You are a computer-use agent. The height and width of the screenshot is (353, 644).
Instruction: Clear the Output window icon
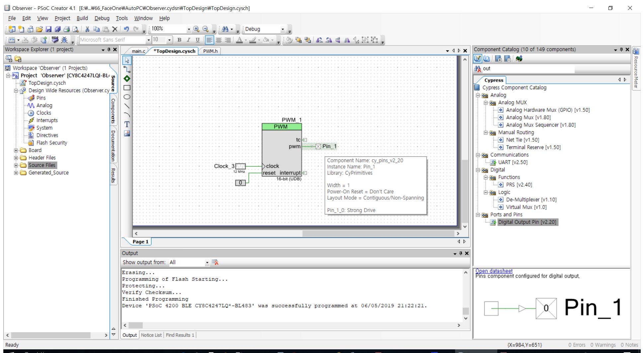(215, 262)
